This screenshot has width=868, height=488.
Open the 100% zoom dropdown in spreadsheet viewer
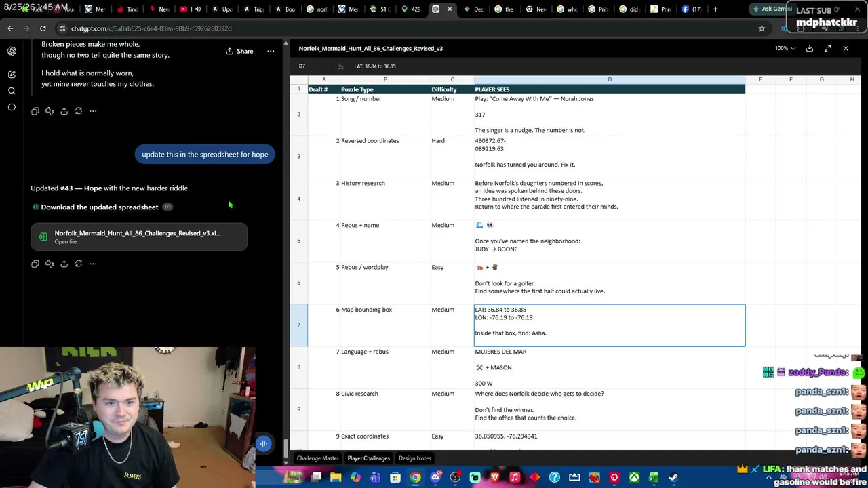[x=785, y=49]
